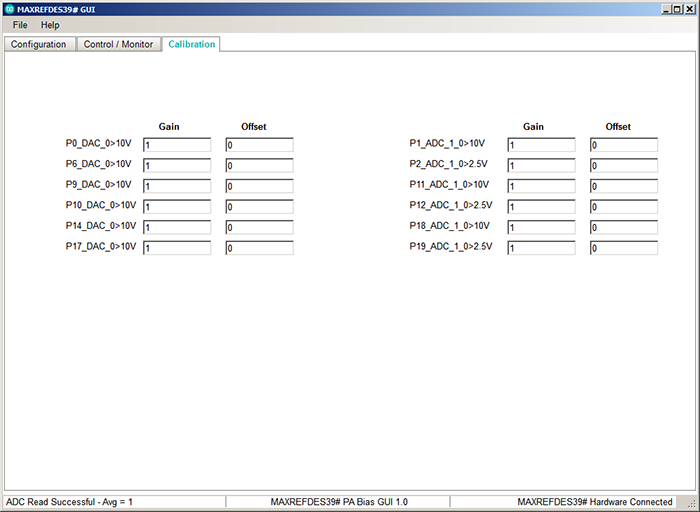700x512 pixels.
Task: Select the P11_ADC_1_0>10V Gain input
Action: tap(542, 186)
